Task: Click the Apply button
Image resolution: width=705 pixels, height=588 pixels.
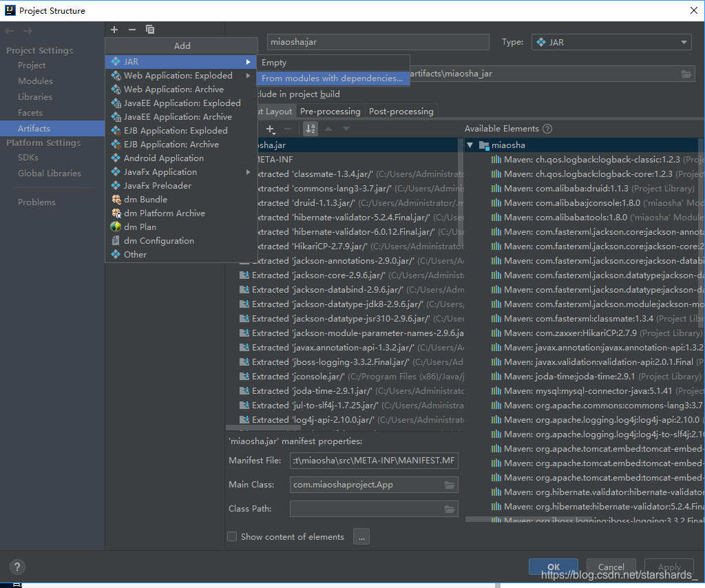Action: point(669,567)
